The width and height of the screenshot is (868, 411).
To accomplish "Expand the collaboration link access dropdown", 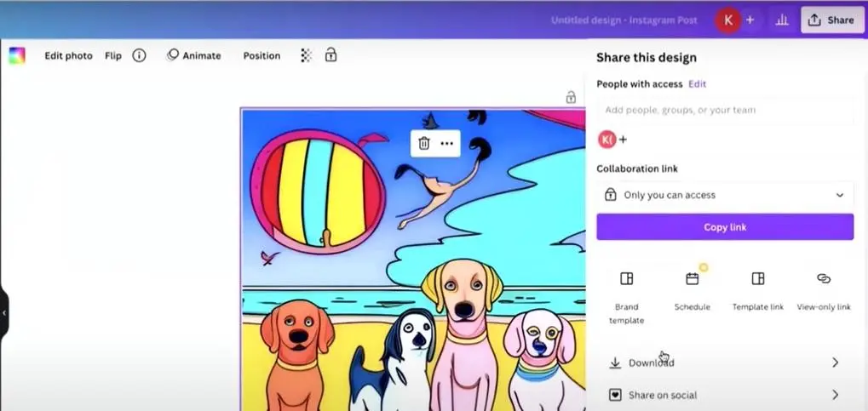I will click(x=724, y=195).
